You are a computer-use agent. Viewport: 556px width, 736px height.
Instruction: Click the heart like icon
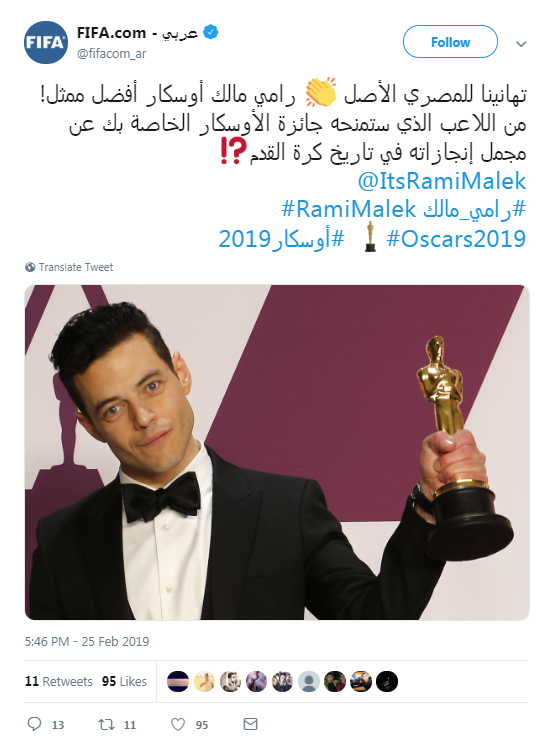pos(177,724)
